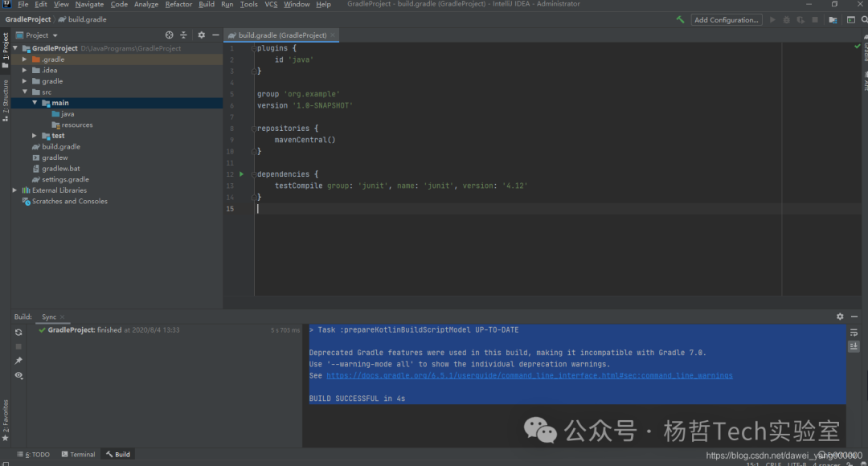Expand the test folder in the Project tree
The height and width of the screenshot is (466, 868).
[x=34, y=135]
